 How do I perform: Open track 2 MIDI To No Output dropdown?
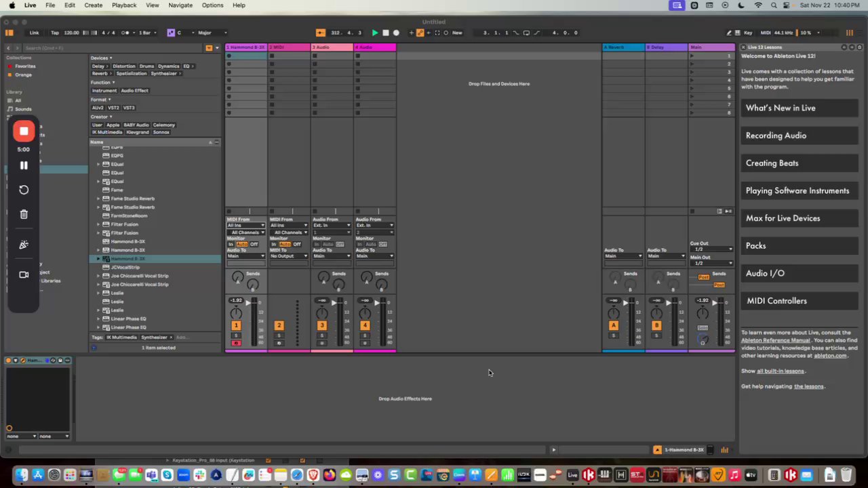tap(289, 256)
